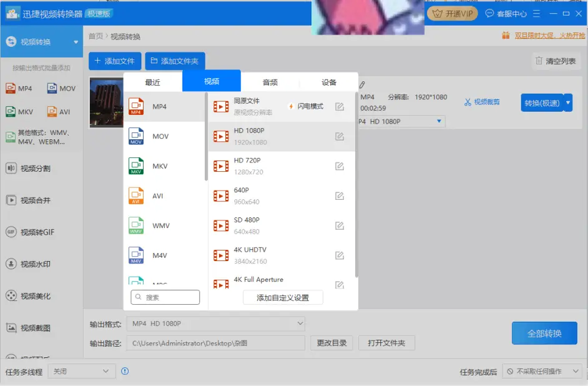Edit the 4K UHDTV preset settings
588x386 pixels.
coord(340,255)
